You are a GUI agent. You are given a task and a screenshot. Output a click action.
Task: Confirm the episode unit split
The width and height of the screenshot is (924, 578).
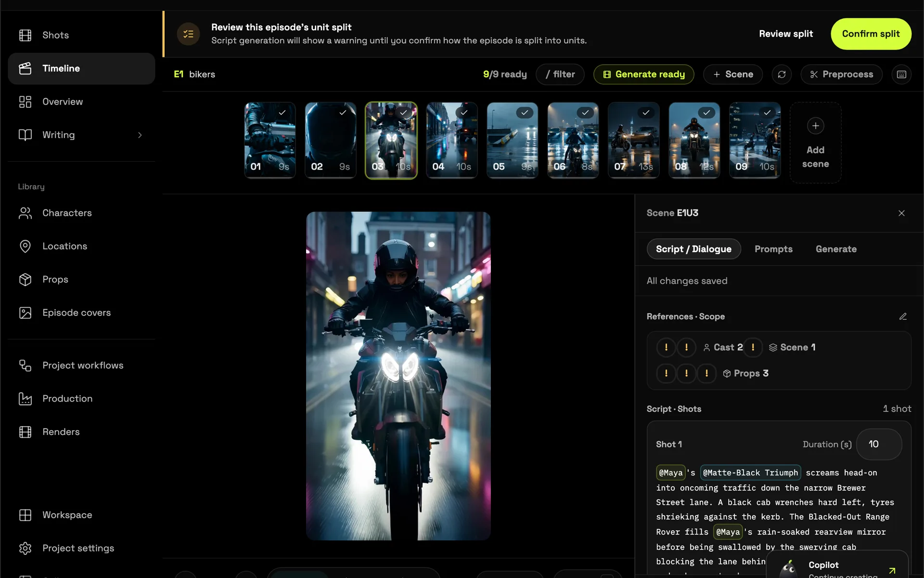click(871, 34)
